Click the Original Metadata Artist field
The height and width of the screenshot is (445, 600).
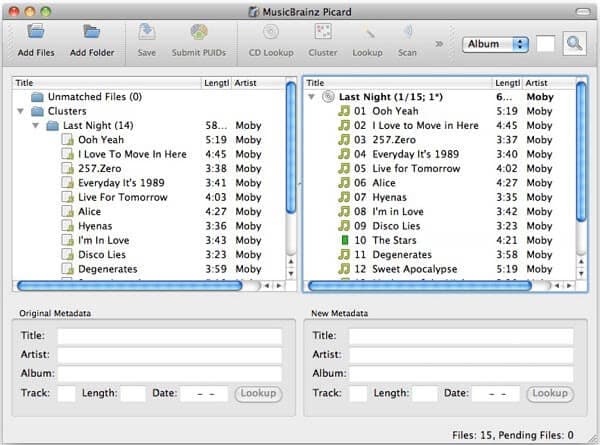[x=170, y=355]
